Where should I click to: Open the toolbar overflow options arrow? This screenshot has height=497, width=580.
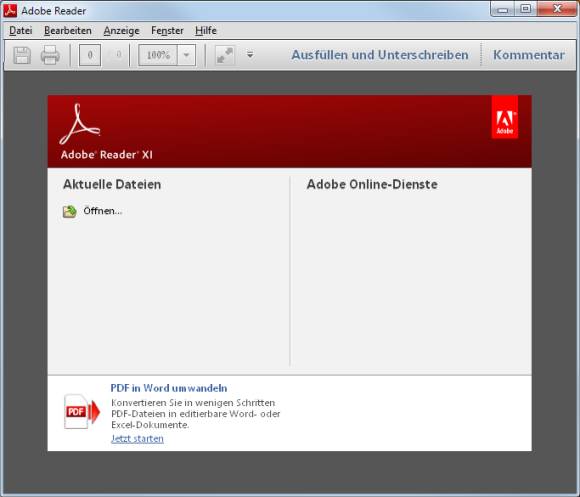[x=250, y=55]
